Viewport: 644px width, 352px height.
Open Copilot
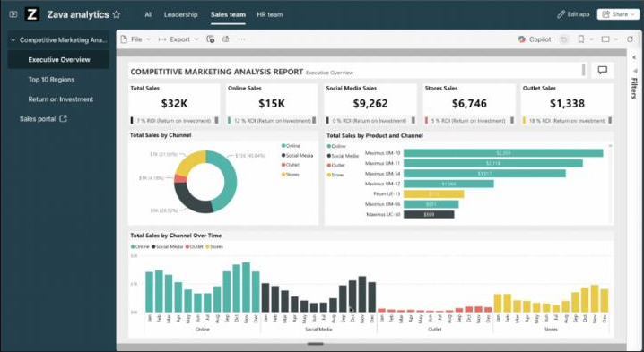click(535, 39)
